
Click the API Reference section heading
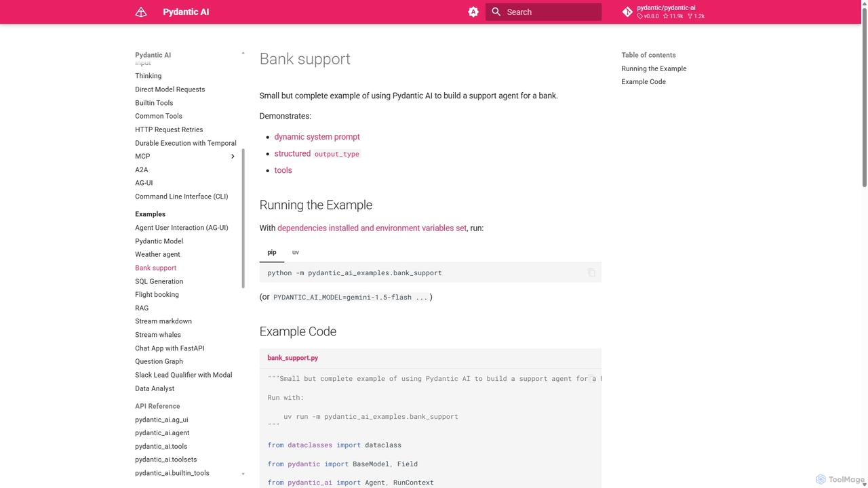coord(157,407)
